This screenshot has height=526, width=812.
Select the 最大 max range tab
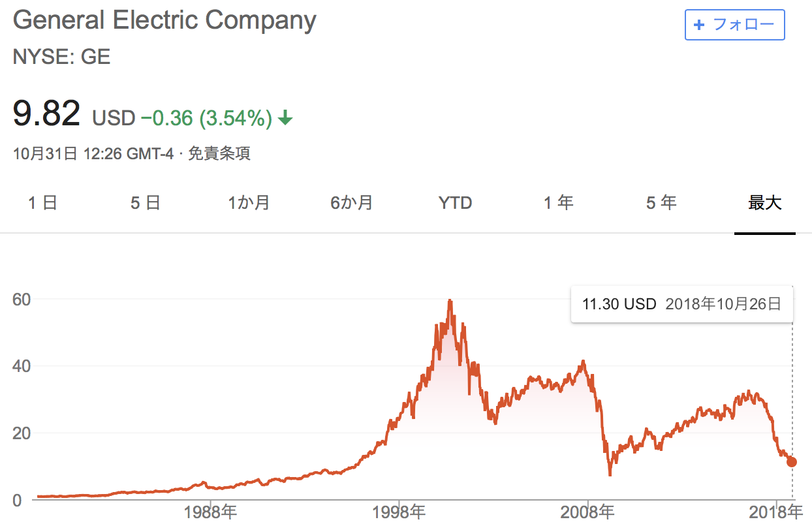pyautogui.click(x=764, y=203)
